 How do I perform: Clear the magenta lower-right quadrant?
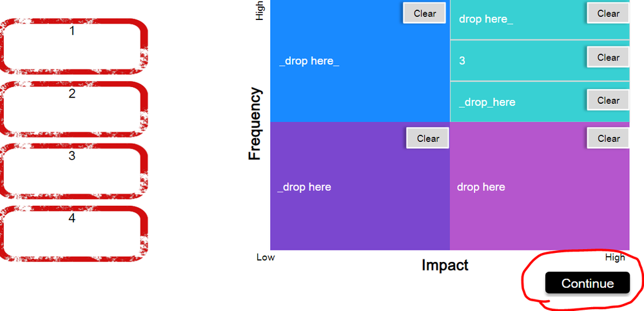[608, 138]
